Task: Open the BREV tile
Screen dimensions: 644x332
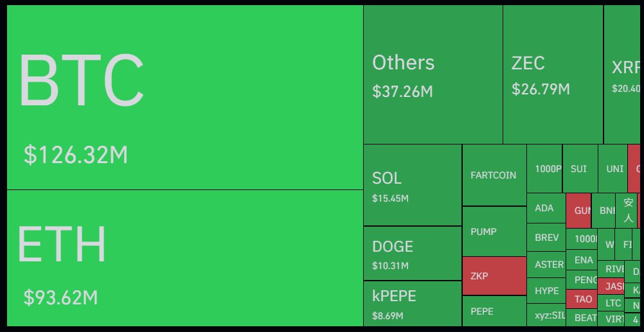Action: tap(546, 237)
